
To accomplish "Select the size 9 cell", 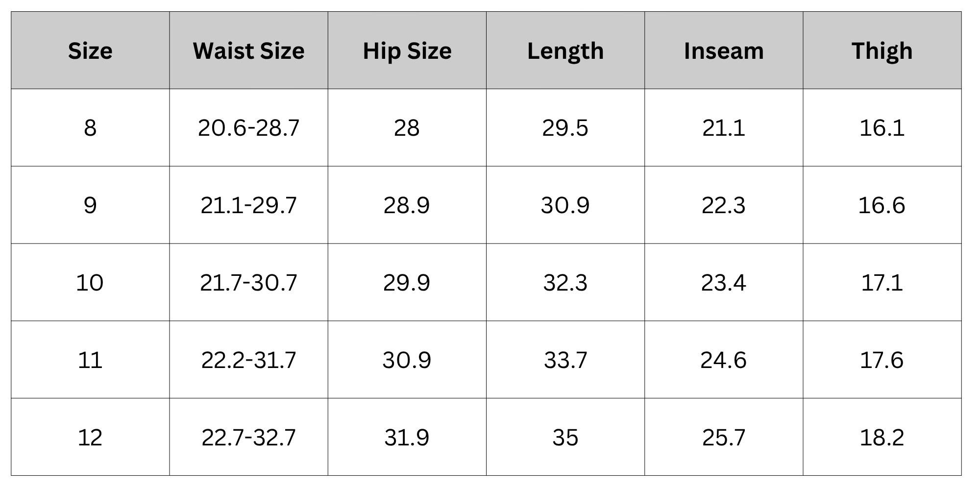I will 90,205.
